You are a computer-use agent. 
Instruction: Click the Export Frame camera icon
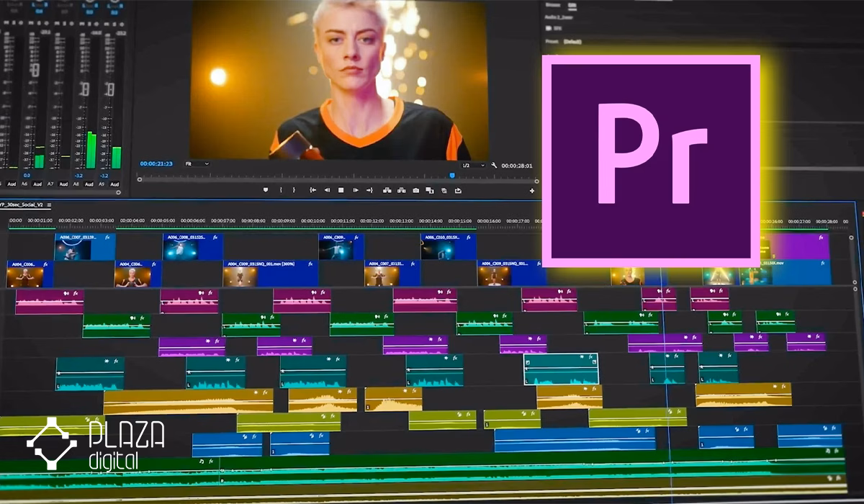click(416, 190)
